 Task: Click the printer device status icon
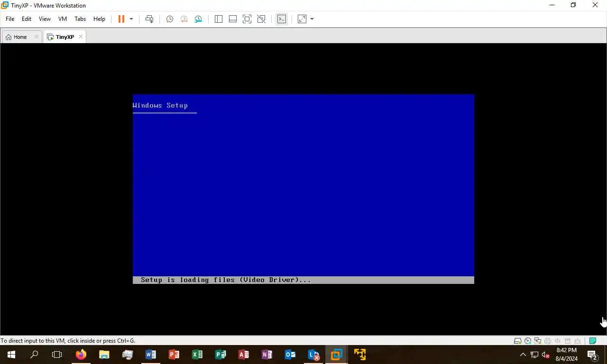point(548,341)
